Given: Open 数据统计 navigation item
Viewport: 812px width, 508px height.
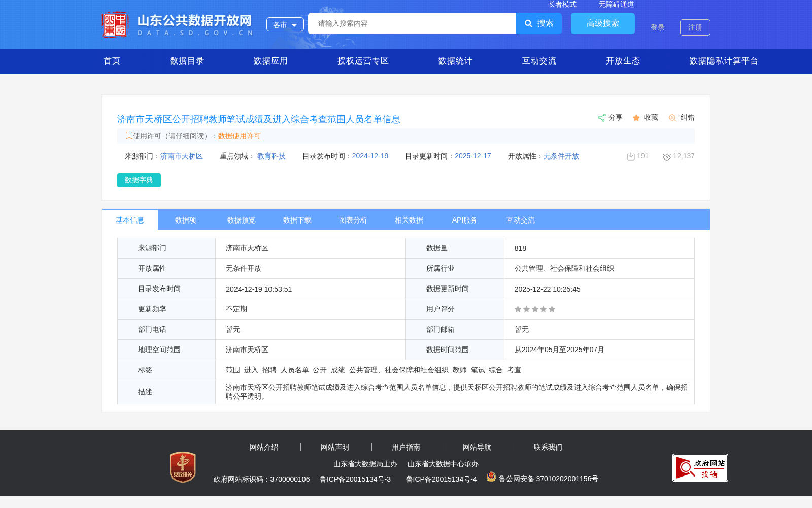Looking at the screenshot, I should click(455, 61).
